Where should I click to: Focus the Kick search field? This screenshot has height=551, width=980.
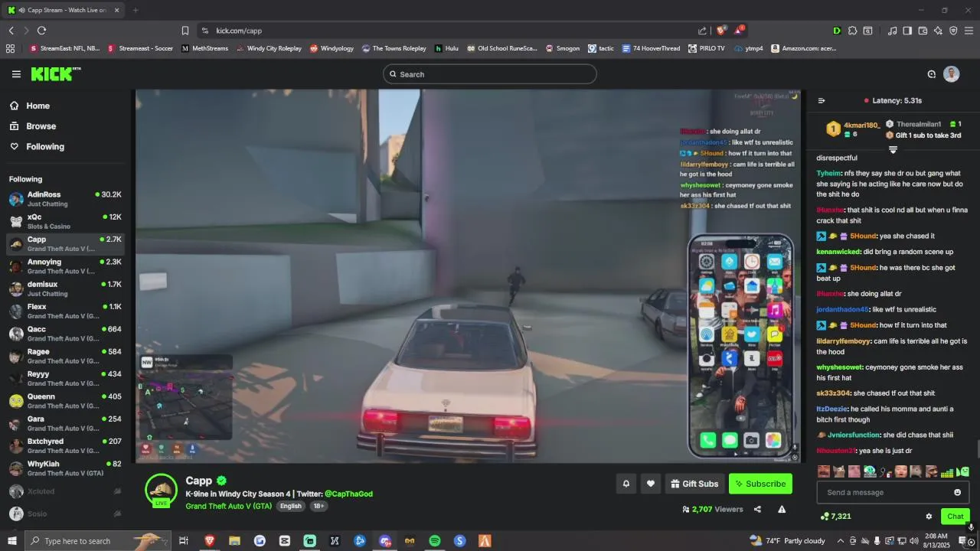click(x=490, y=74)
